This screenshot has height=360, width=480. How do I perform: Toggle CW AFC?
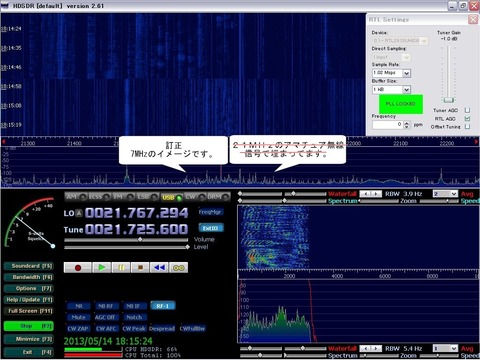click(106, 329)
